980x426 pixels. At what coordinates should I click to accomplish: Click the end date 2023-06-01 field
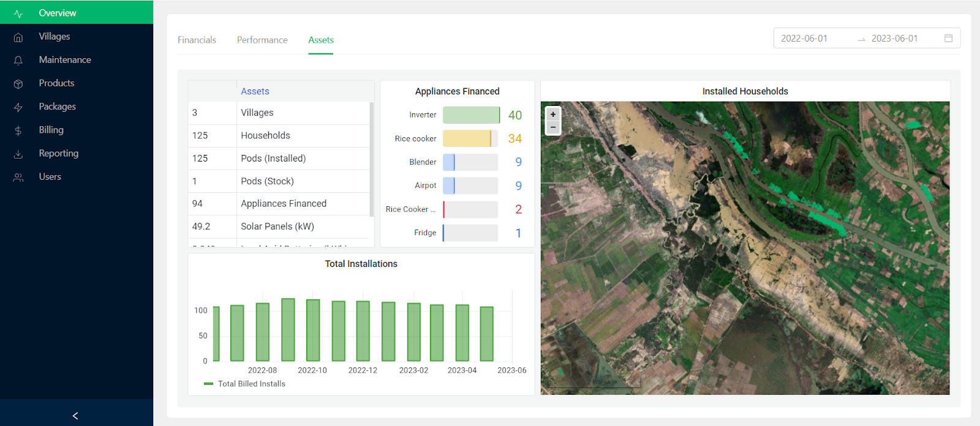click(894, 38)
